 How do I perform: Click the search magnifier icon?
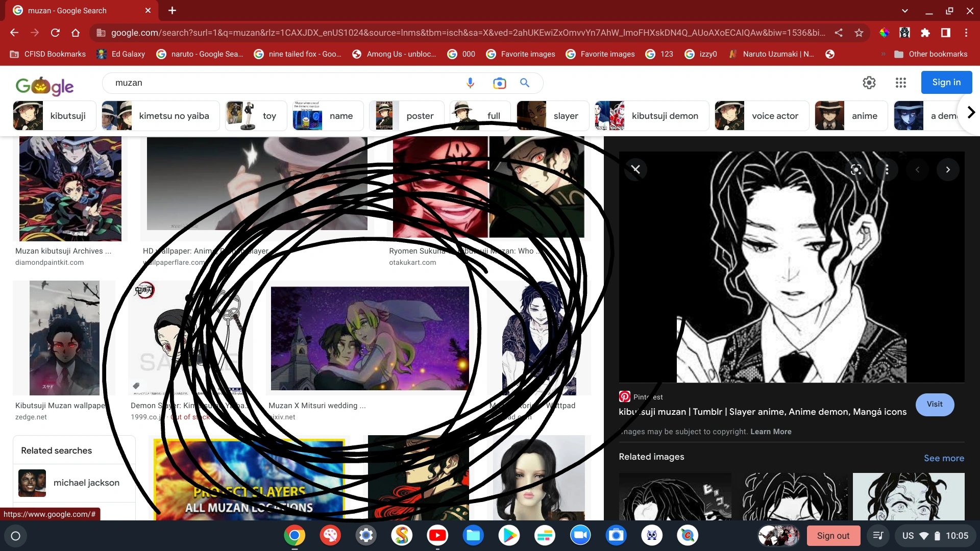[525, 83]
